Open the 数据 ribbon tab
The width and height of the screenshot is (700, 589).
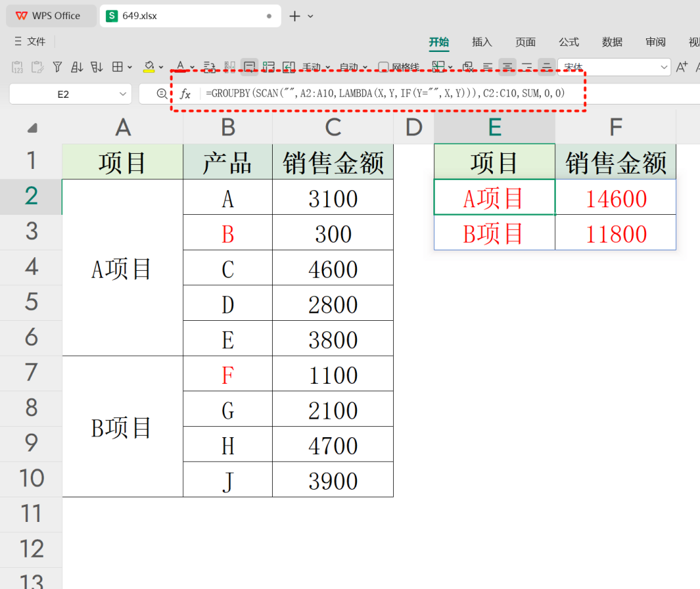point(612,42)
